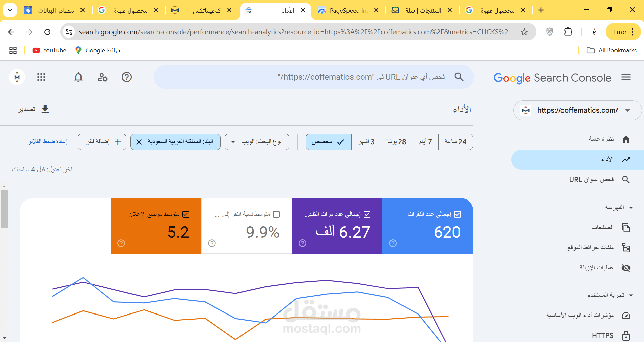Open URL inspection in sidebar
The height and width of the screenshot is (342, 644).
tap(599, 180)
